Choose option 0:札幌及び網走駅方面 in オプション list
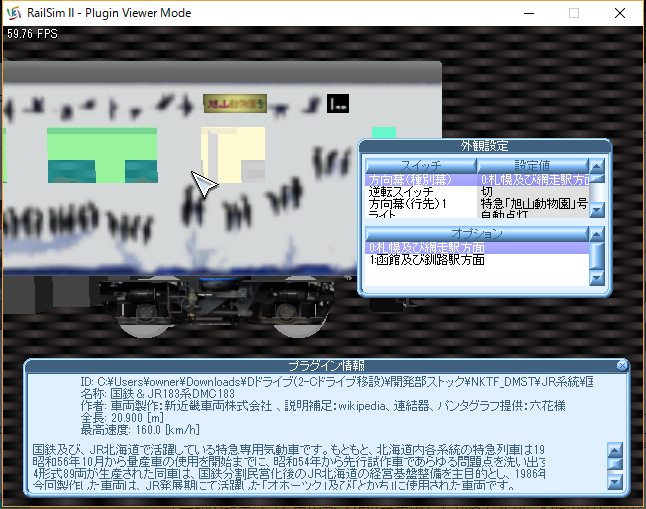The height and width of the screenshot is (509, 646). click(x=477, y=248)
